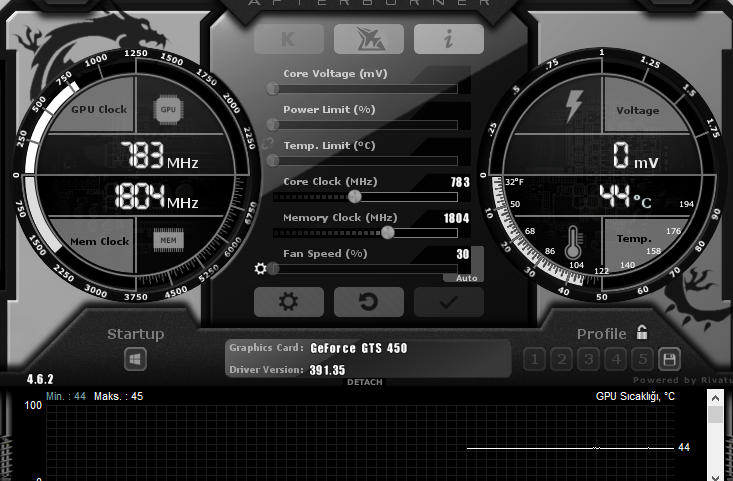Viewport: 733px width, 481px height.
Task: Toggle the power/temp limit link icon
Action: click(267, 143)
